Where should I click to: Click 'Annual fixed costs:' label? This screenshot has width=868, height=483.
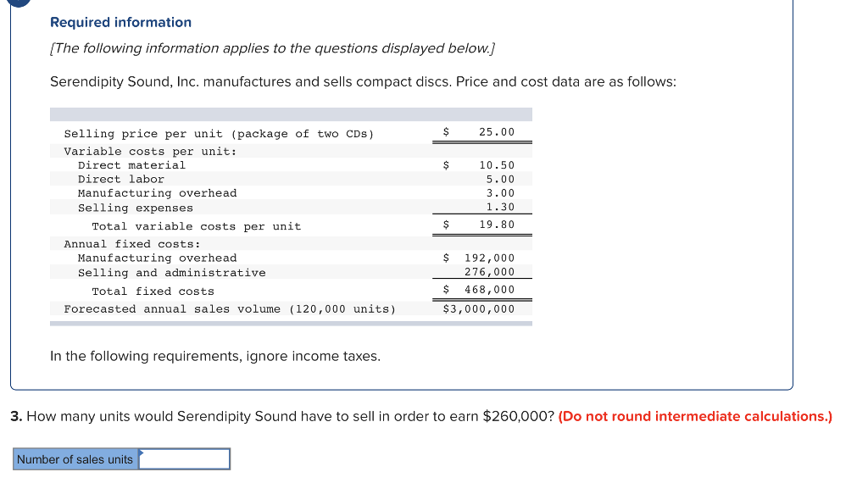pyautogui.click(x=132, y=244)
